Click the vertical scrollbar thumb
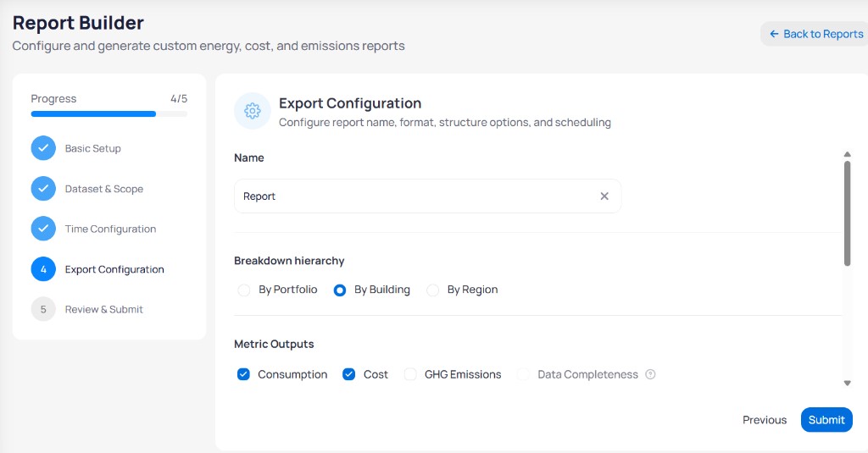The image size is (868, 453). click(x=847, y=213)
